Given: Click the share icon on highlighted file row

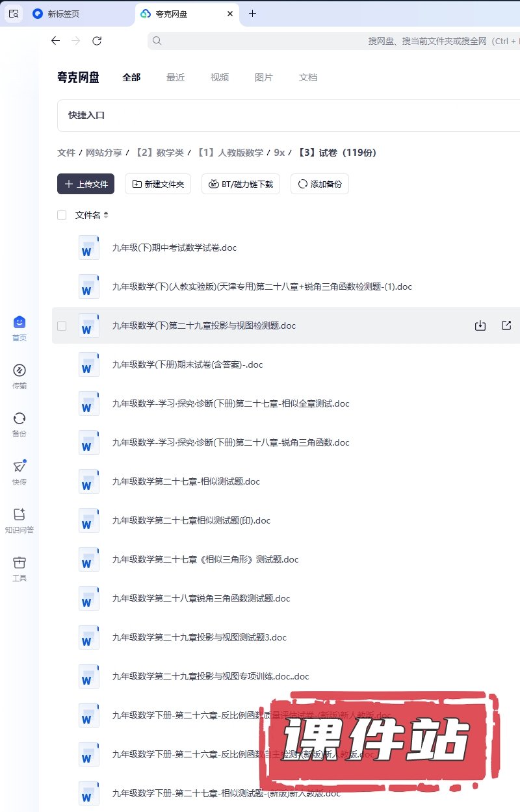Looking at the screenshot, I should [x=506, y=325].
